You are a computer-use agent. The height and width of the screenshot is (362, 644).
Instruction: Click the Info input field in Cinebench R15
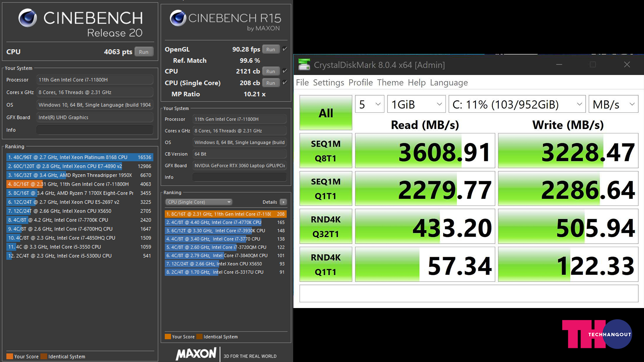239,177
